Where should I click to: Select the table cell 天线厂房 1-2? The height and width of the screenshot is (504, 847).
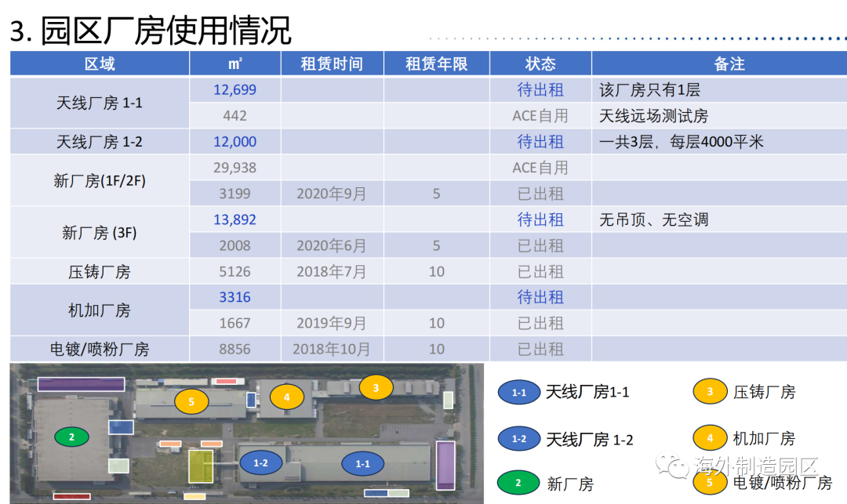(100, 141)
